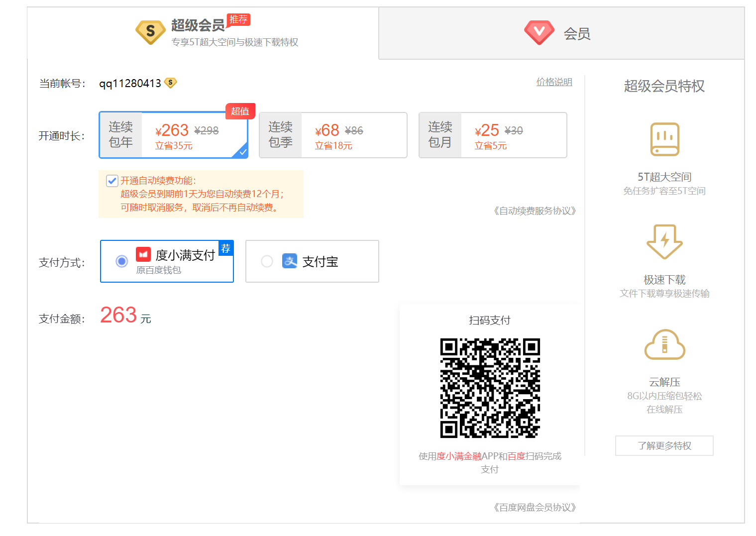Click the 荐 badge on 度小满支付
The image size is (756, 536).
226,248
